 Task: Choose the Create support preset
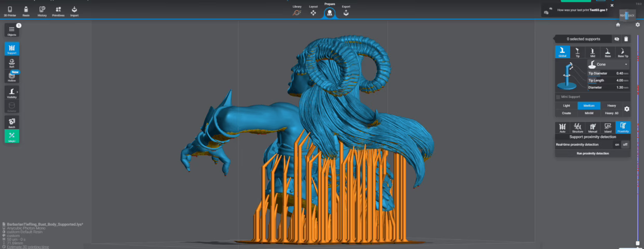pos(566,113)
